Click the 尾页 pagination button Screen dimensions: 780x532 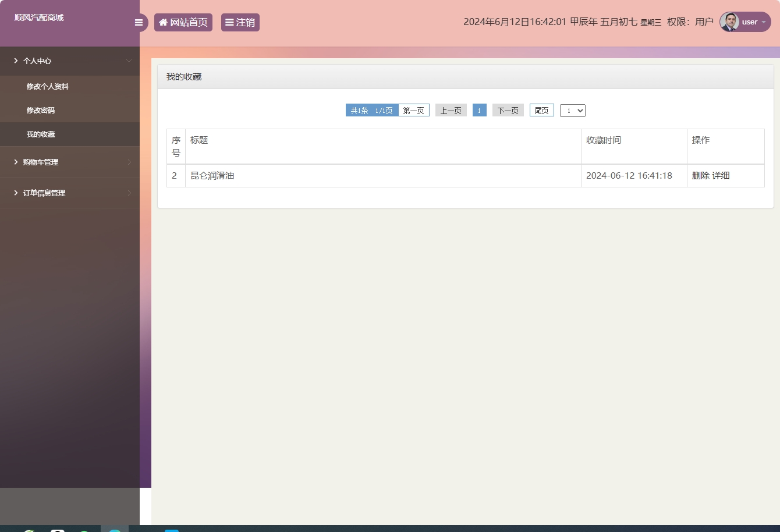(x=541, y=110)
